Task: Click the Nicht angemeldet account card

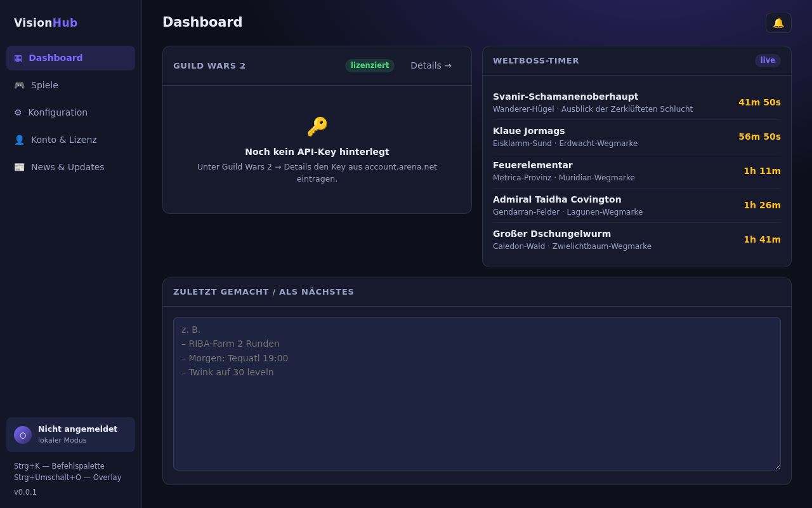Action: 70,434
